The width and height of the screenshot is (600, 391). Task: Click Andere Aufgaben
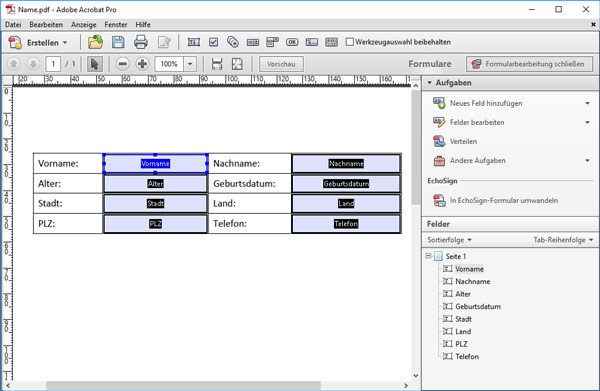click(x=477, y=161)
